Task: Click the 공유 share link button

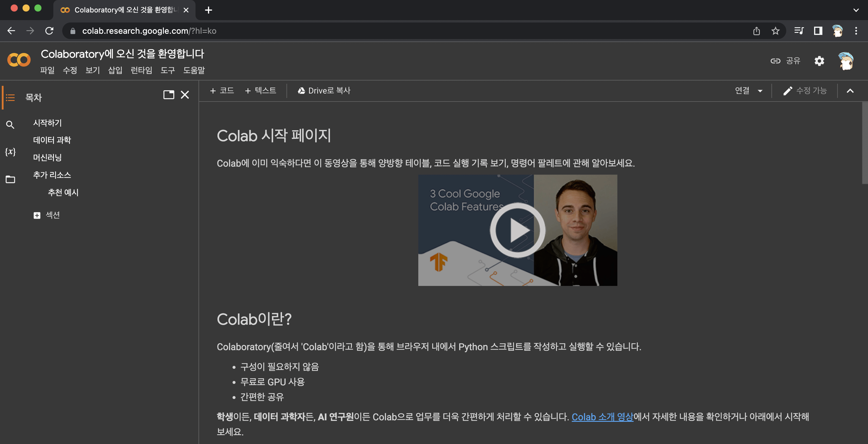Action: pos(785,61)
